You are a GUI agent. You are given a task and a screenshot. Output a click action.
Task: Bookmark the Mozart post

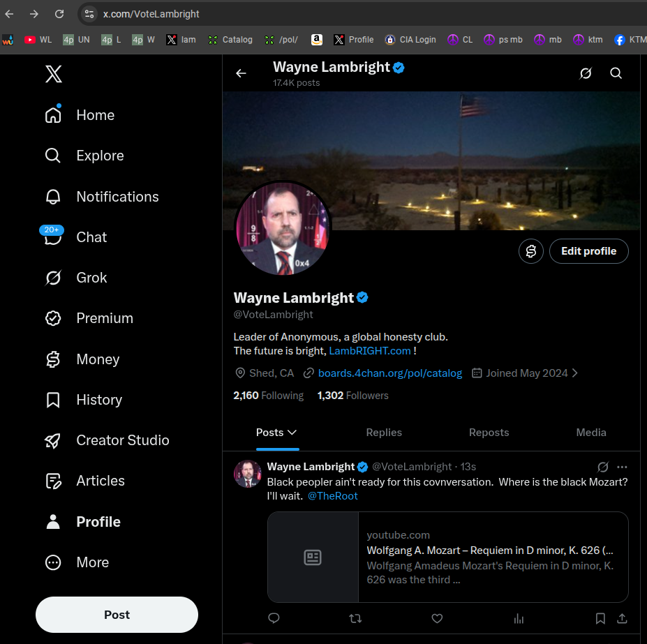pyautogui.click(x=600, y=618)
